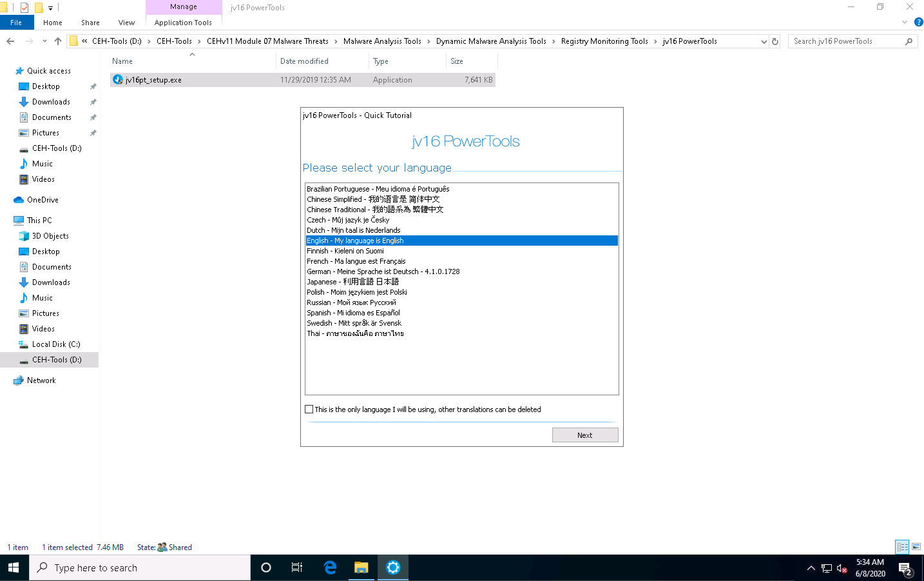This screenshot has height=581, width=924.
Task: Open the Customize Quick Access Toolbar dropdown
Action: [x=50, y=8]
